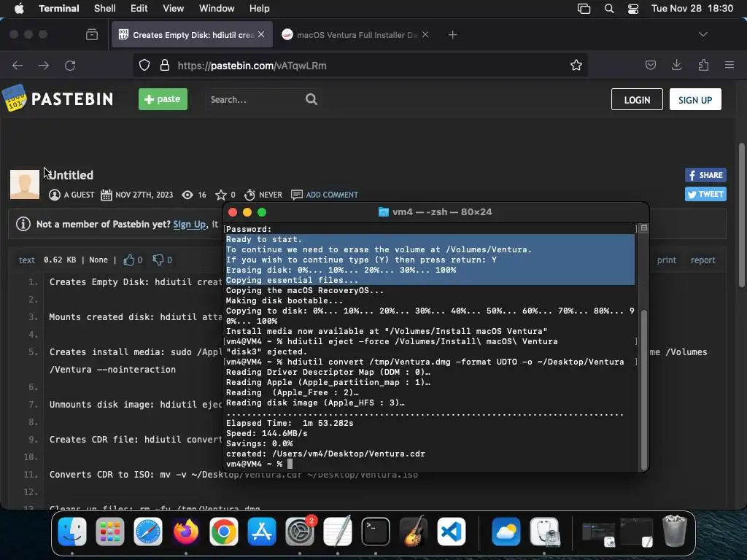
Task: Click the report link
Action: 703,260
